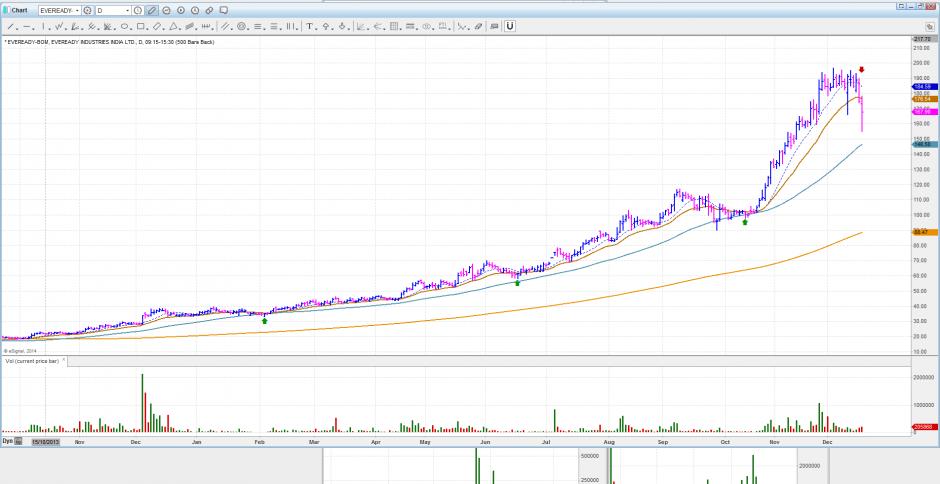Select the rectangle drawing tool
The image size is (940, 484).
tap(140, 26)
